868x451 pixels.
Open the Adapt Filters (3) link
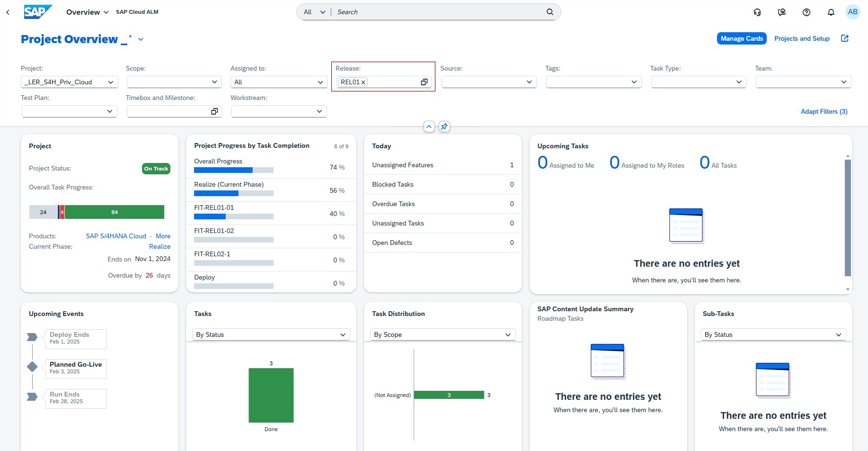pos(824,111)
